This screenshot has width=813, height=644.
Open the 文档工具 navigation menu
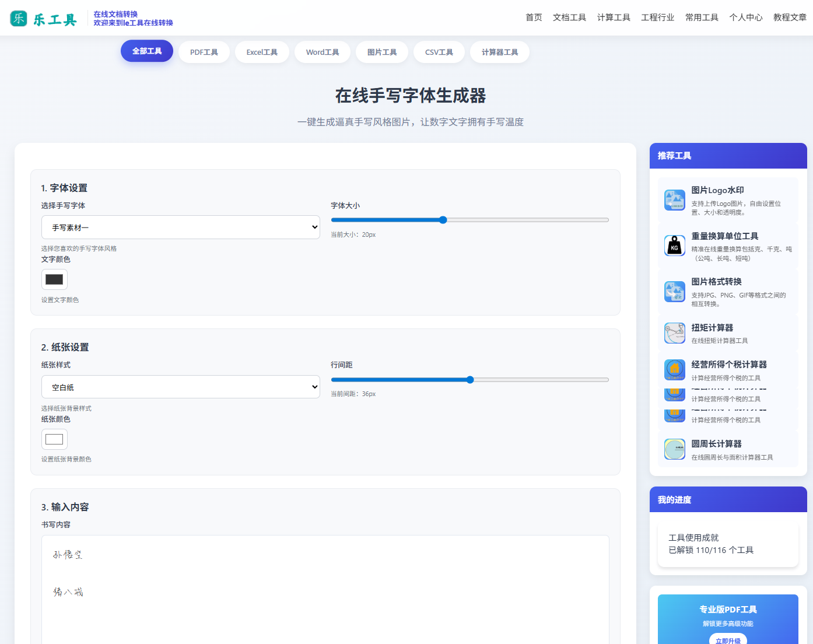coord(569,17)
